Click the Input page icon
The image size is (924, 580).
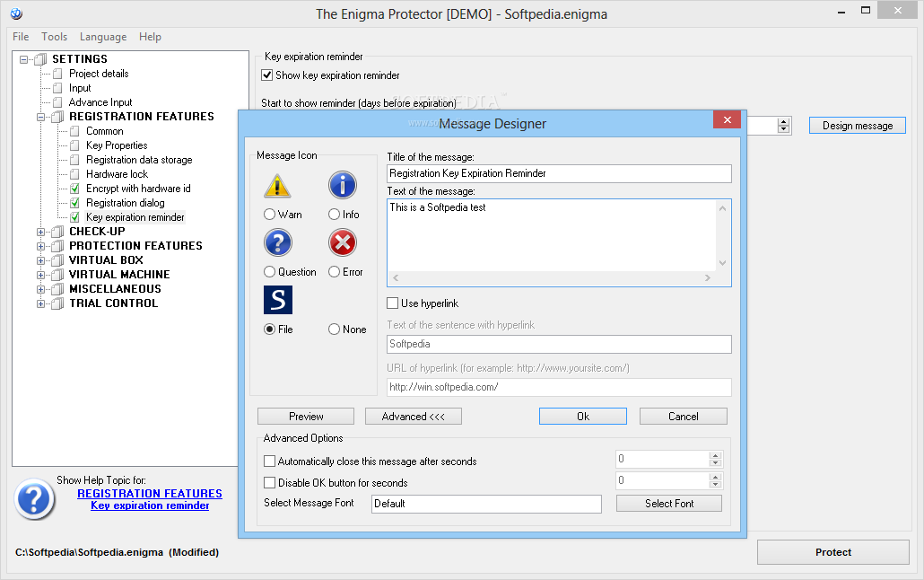[57, 88]
